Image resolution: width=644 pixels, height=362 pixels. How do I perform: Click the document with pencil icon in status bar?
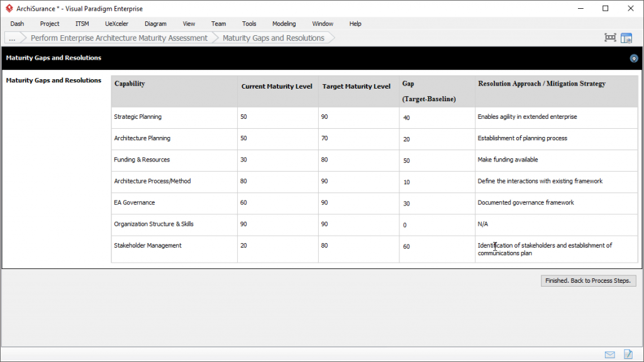[x=627, y=354]
